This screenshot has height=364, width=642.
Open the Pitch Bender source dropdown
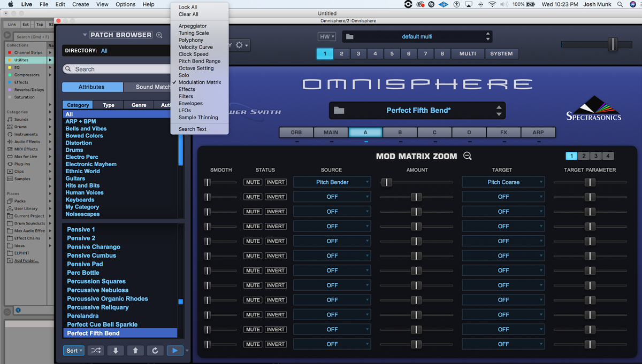(332, 182)
